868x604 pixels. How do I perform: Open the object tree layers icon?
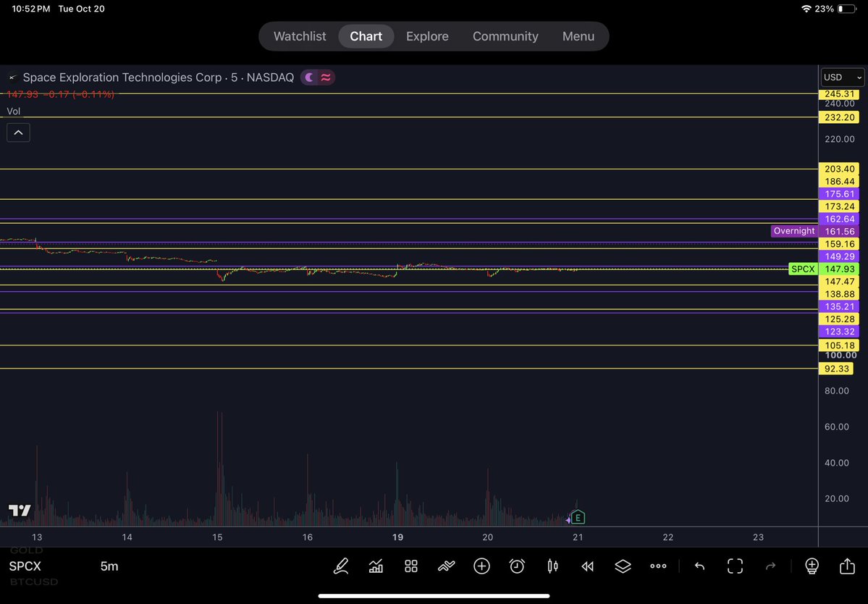[623, 566]
